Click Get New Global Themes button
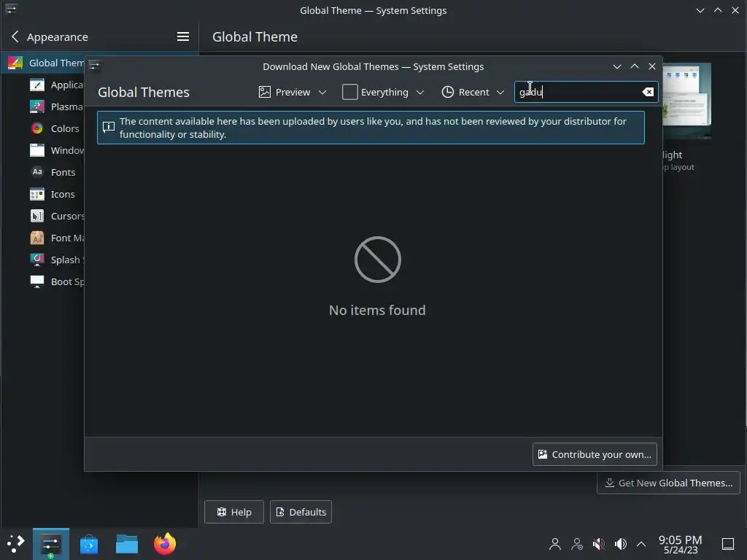 pyautogui.click(x=668, y=483)
